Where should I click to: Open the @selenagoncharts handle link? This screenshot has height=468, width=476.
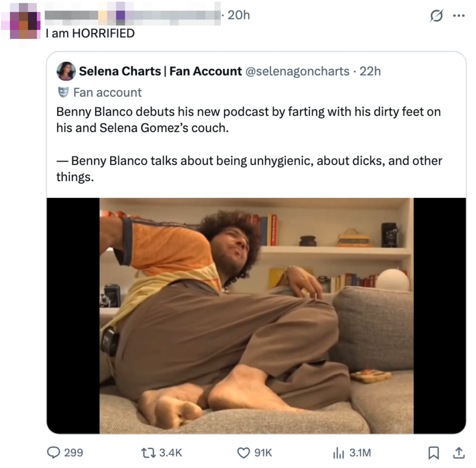(x=297, y=71)
